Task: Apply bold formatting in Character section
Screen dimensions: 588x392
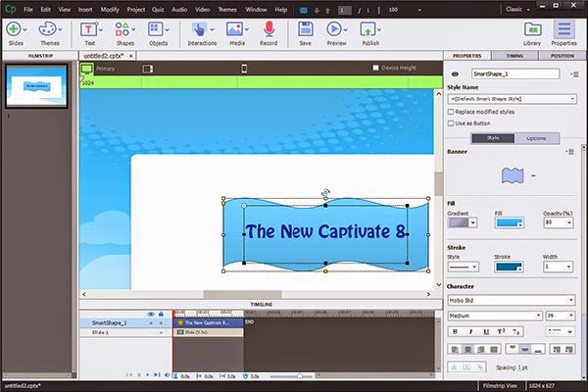Action: tap(455, 331)
